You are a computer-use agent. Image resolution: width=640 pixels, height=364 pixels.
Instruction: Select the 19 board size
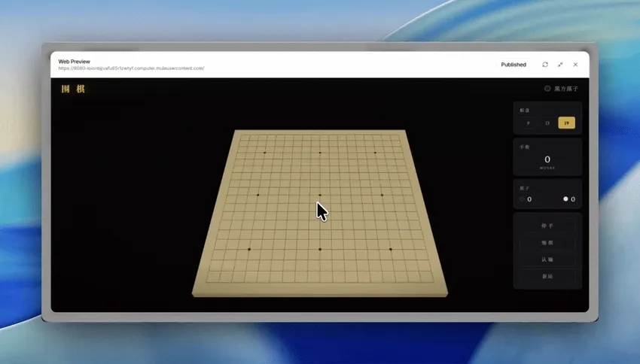tap(566, 123)
